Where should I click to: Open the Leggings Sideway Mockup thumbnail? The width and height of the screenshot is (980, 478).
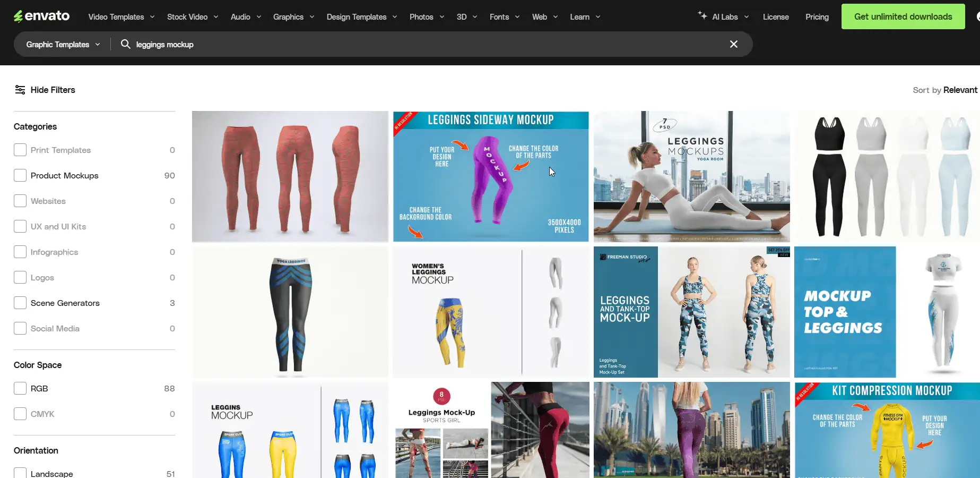[491, 176]
